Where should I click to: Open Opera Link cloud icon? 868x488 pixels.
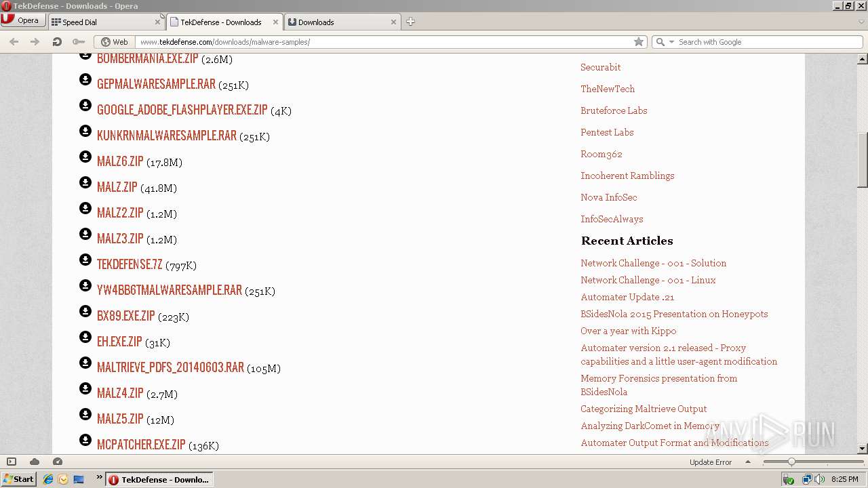[35, 462]
